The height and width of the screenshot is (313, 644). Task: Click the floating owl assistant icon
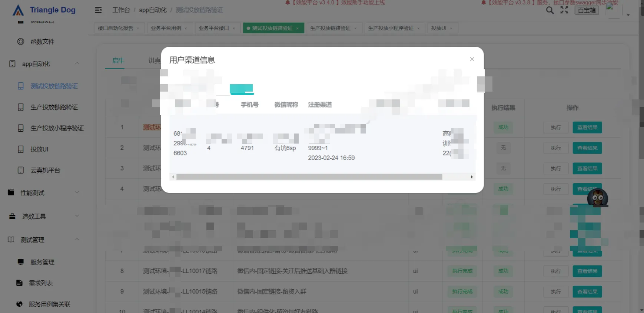click(598, 198)
